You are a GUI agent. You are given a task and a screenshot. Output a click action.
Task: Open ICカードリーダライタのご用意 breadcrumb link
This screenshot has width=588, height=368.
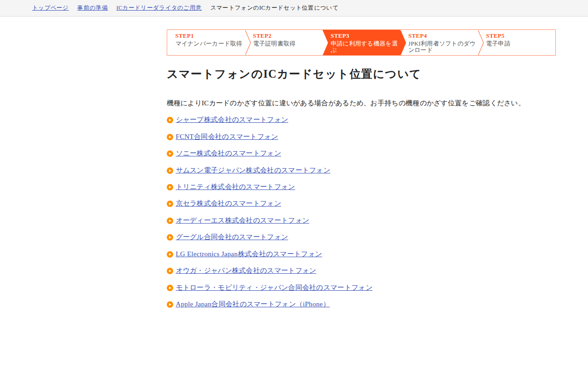click(159, 8)
